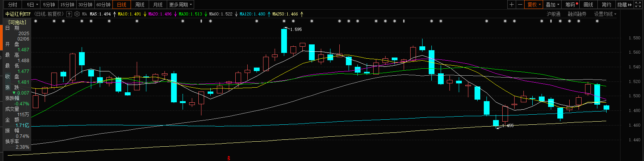Click the 换手率 value 2.38%
The image size is (644, 161).
pos(22,147)
